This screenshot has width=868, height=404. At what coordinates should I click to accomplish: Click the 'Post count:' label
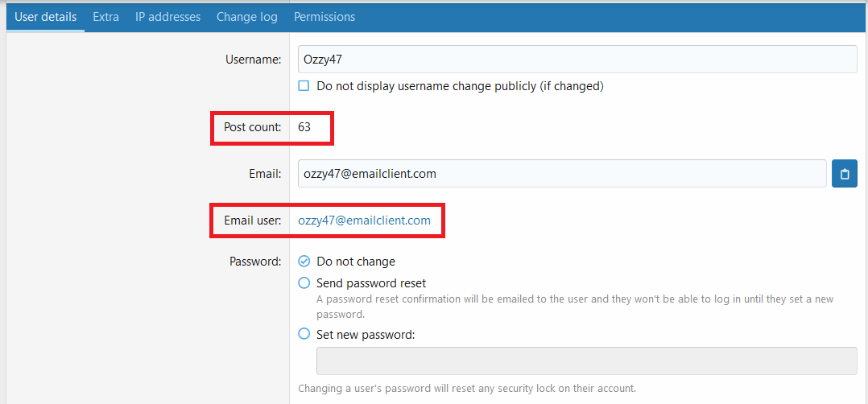pos(253,127)
